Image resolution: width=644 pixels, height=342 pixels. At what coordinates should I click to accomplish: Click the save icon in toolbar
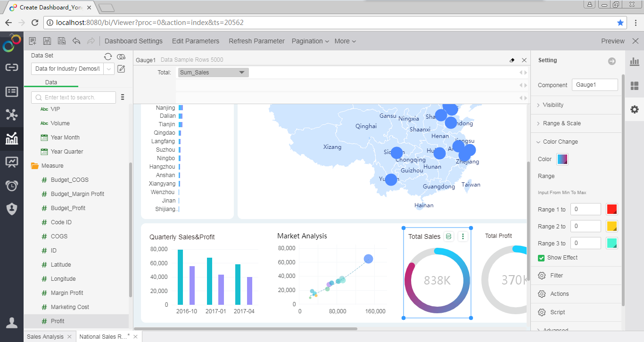point(47,41)
